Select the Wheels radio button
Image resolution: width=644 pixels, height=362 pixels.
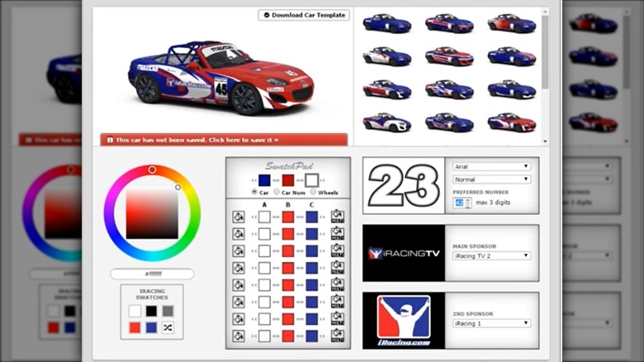[313, 192]
